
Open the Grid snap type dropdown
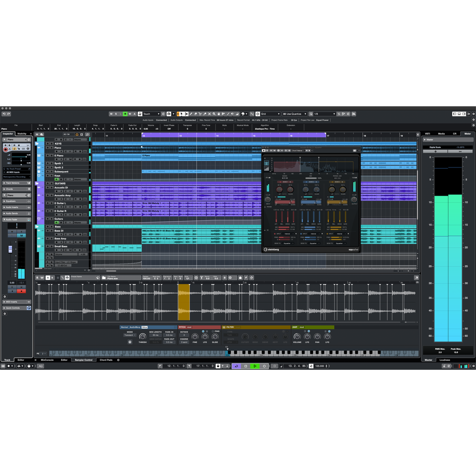tap(270, 114)
